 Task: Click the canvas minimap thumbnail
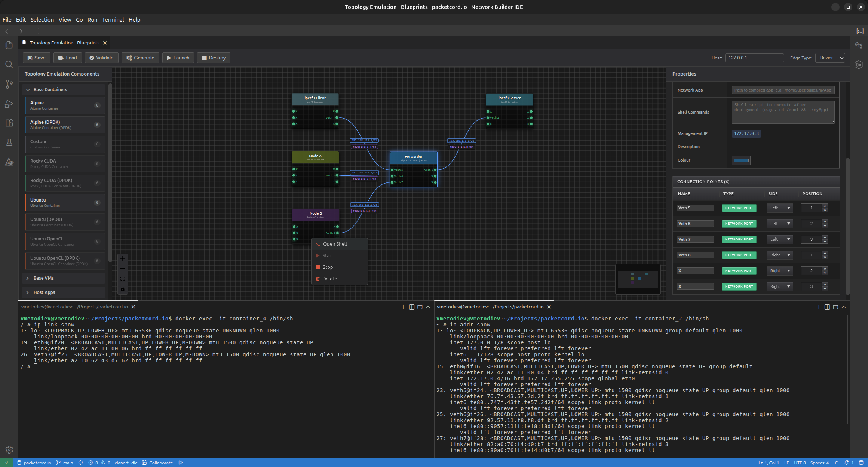tap(638, 279)
